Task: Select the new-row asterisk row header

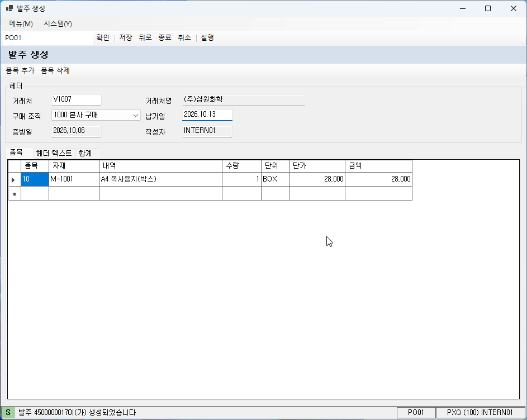Action: [x=15, y=194]
